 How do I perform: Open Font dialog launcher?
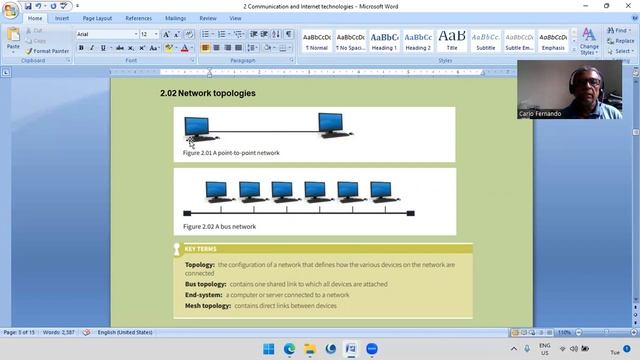pyautogui.click(x=192, y=60)
